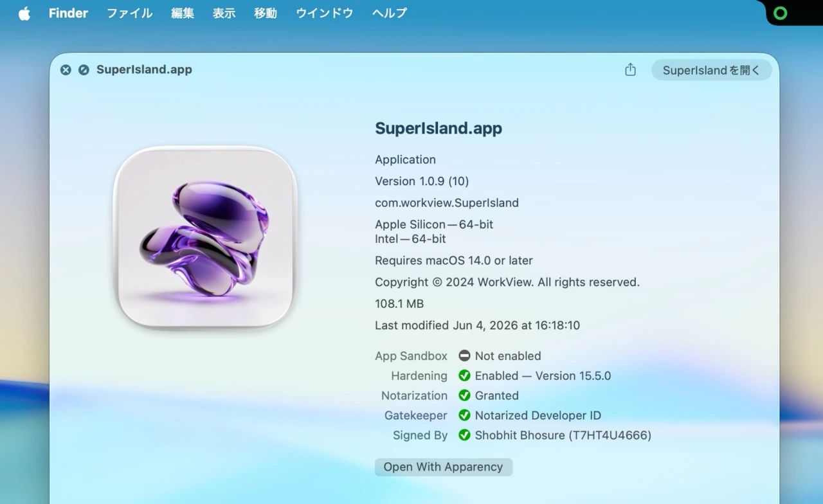Click the 'Enabled — Version 15.5.0' text
The image size is (823, 504).
(x=543, y=375)
